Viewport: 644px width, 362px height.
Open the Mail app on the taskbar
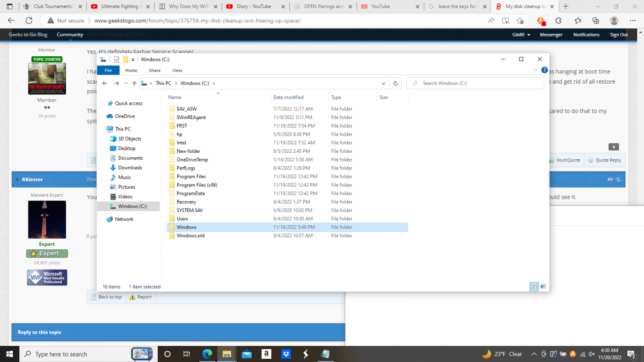tap(246, 354)
